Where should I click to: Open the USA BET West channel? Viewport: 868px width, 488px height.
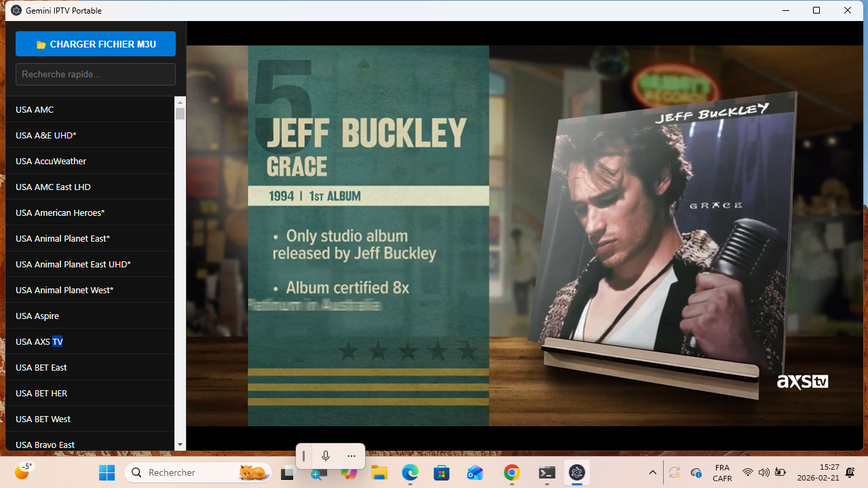tap(90, 419)
